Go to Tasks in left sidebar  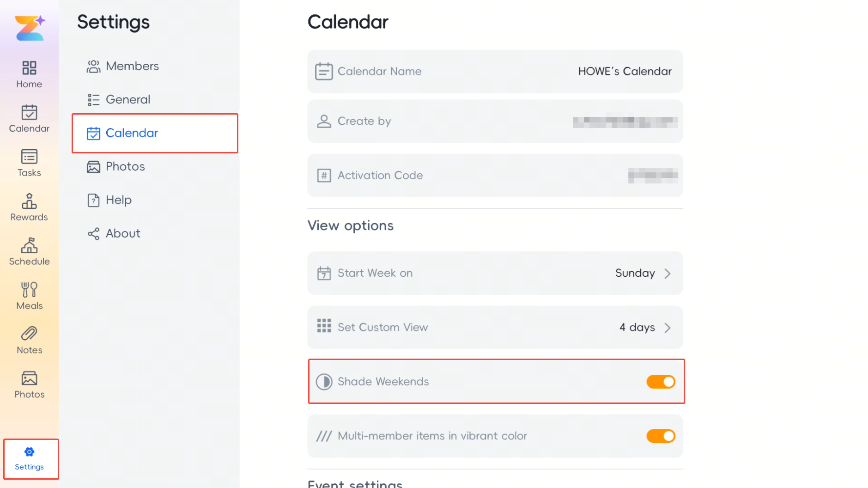[x=29, y=163]
